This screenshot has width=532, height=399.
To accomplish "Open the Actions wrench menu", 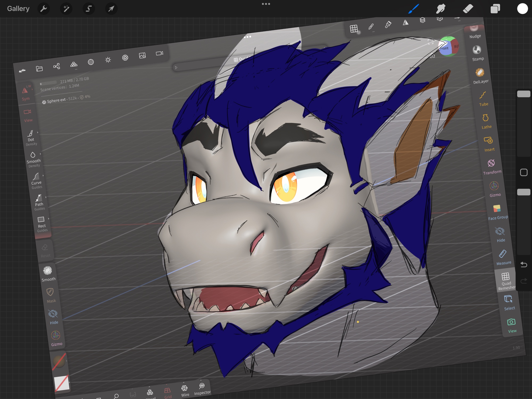I will coord(44,9).
